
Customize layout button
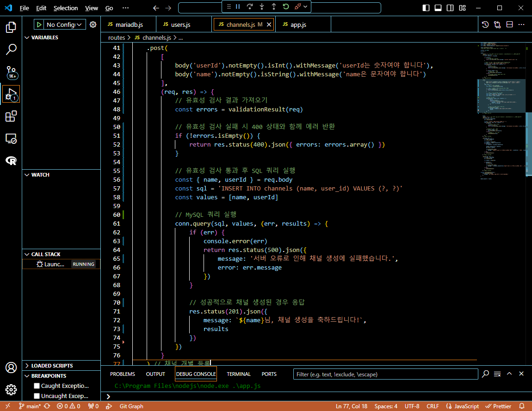(x=463, y=8)
